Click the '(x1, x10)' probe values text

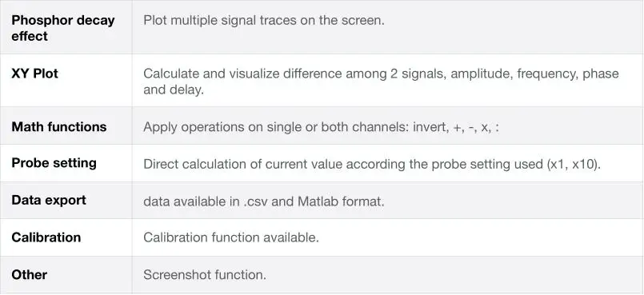click(574, 164)
